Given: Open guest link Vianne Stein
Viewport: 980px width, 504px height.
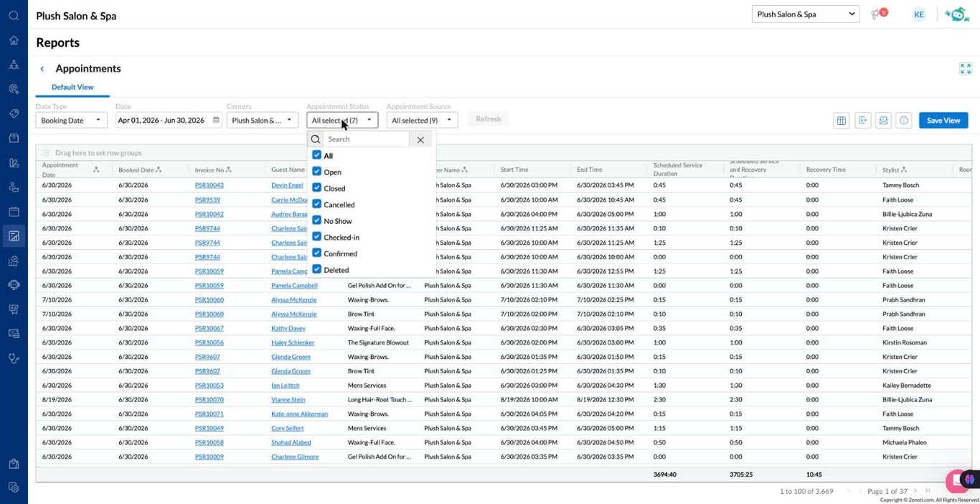Looking at the screenshot, I should 288,399.
